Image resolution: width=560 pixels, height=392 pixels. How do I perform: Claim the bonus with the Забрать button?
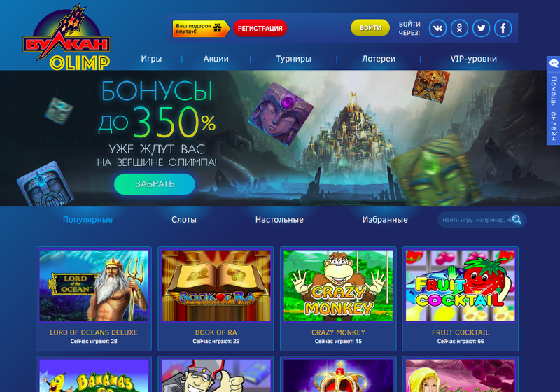155,184
